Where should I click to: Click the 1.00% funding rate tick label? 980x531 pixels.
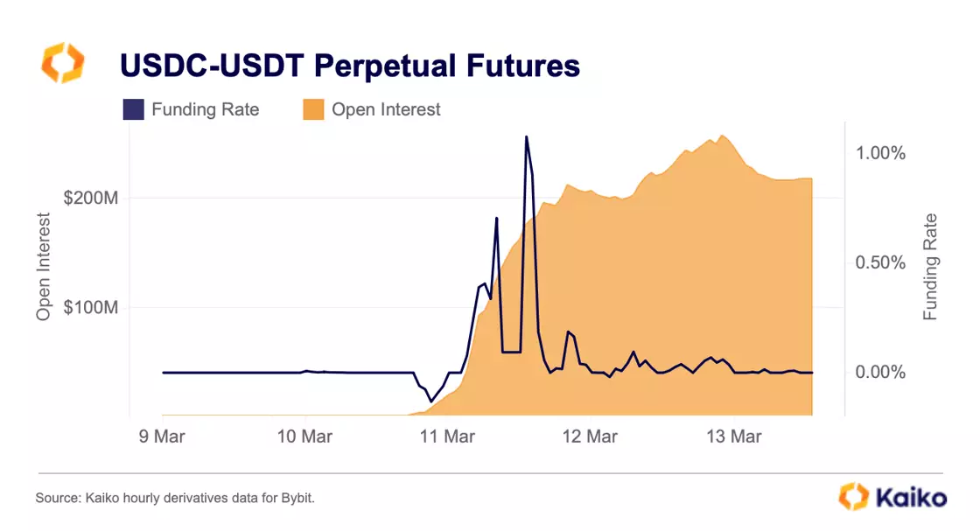tap(880, 153)
